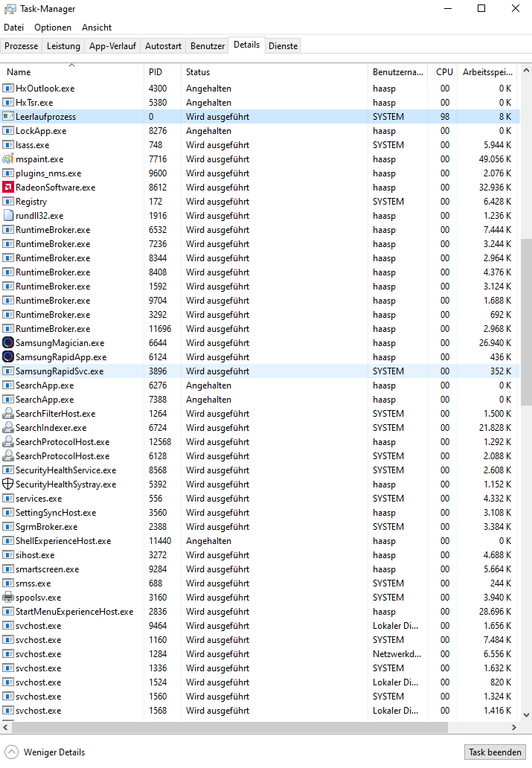Click the horizontal scrollbar thumb
Viewport: 532px width, 768px height.
tap(230, 728)
